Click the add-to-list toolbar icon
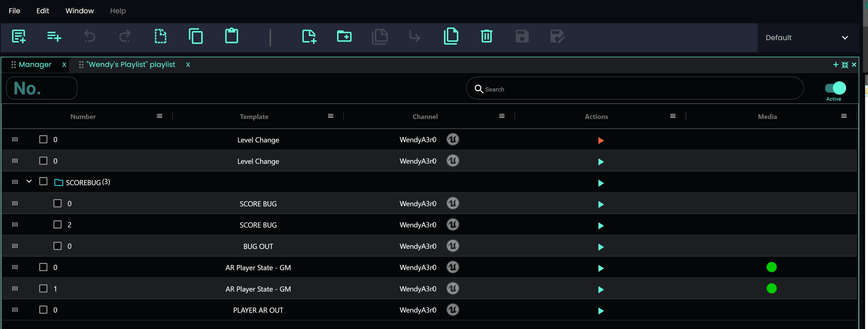The width and height of the screenshot is (868, 329). (x=54, y=36)
